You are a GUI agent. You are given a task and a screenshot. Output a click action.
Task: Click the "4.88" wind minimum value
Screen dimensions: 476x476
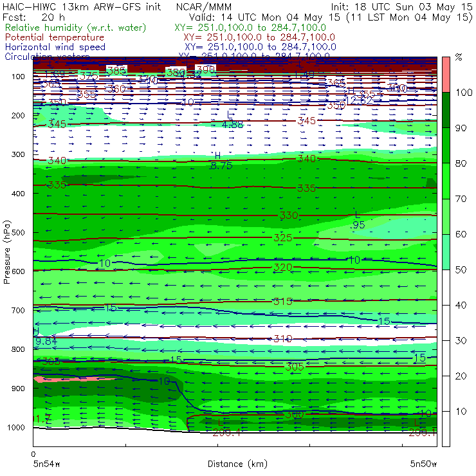tap(232, 124)
